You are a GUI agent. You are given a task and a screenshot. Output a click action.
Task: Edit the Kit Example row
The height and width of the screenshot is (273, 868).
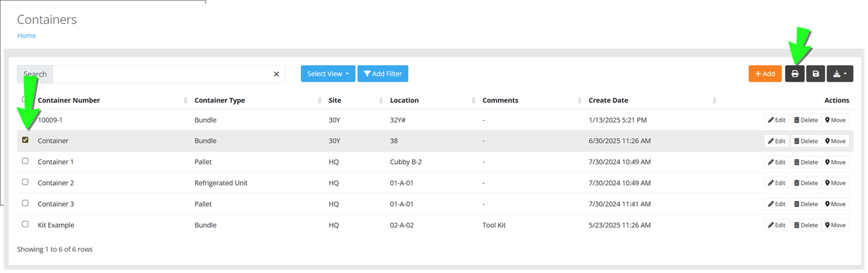click(776, 225)
